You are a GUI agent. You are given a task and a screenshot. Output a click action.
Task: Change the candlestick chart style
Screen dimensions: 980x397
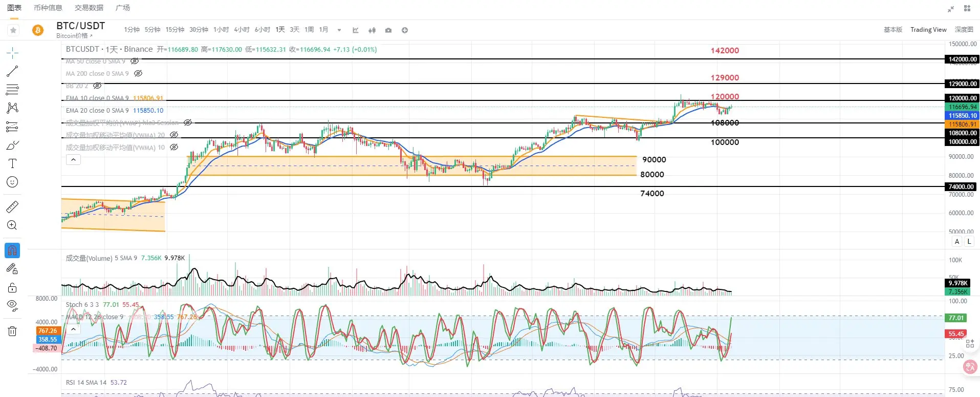coord(372,30)
